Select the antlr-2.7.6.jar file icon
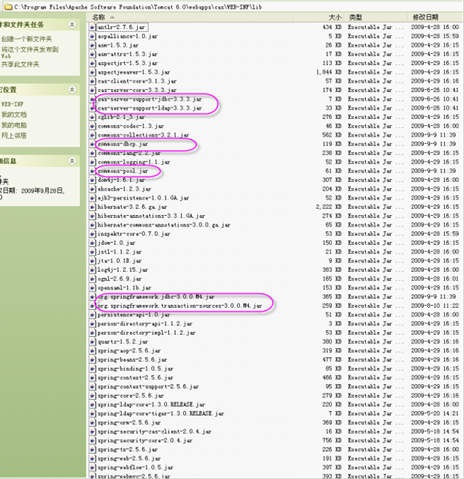The height and width of the screenshot is (479, 464). tap(93, 27)
